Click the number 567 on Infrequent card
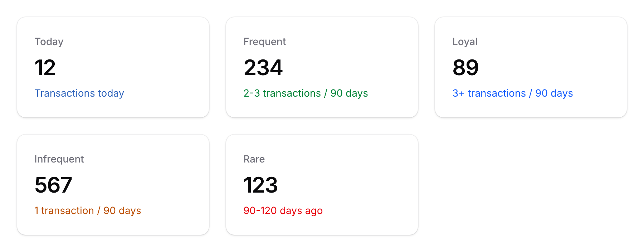The image size is (644, 252). tap(53, 185)
